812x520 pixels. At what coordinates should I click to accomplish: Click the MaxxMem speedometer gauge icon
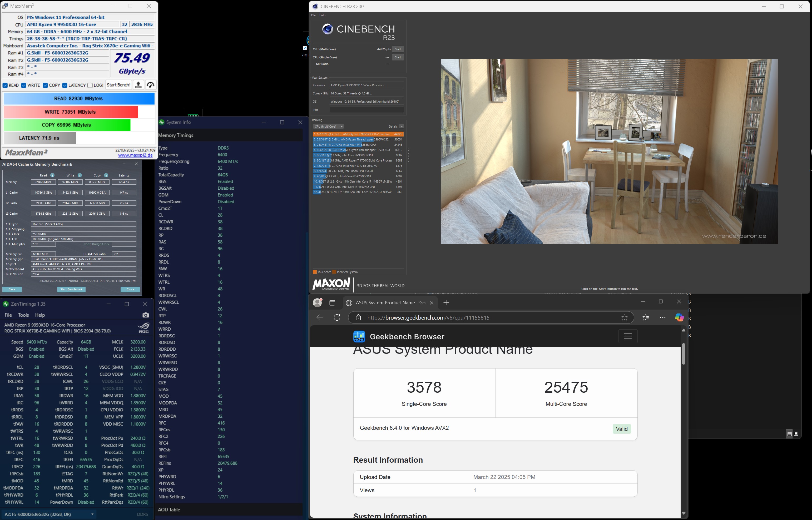[151, 85]
